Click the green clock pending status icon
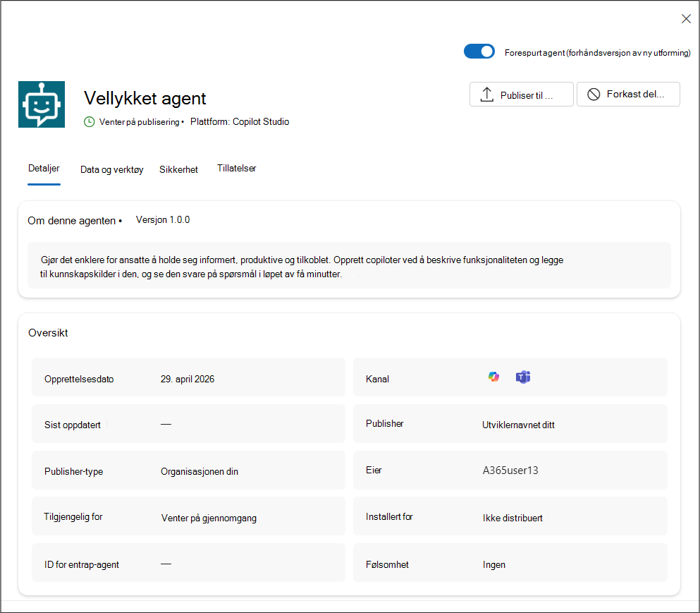 click(90, 122)
